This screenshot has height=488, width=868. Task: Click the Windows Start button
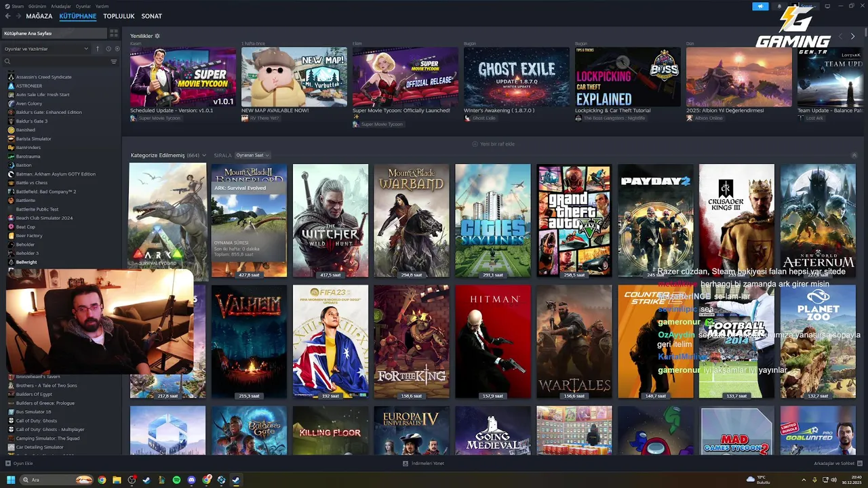tap(11, 480)
